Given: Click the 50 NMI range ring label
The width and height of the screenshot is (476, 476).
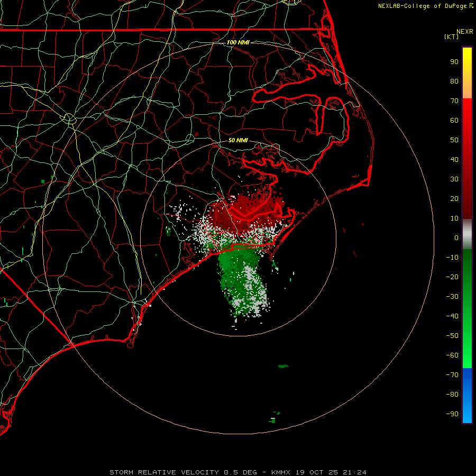Looking at the screenshot, I should point(238,140).
